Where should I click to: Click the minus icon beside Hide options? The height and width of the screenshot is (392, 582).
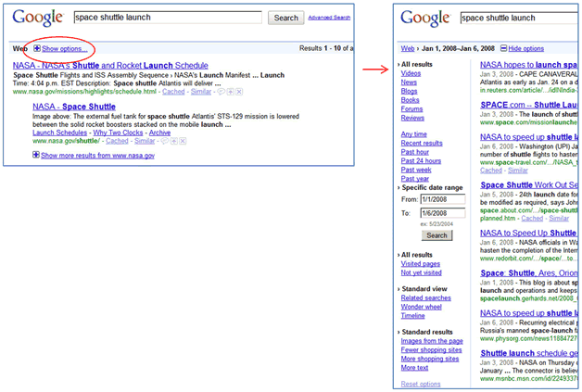tap(503, 48)
